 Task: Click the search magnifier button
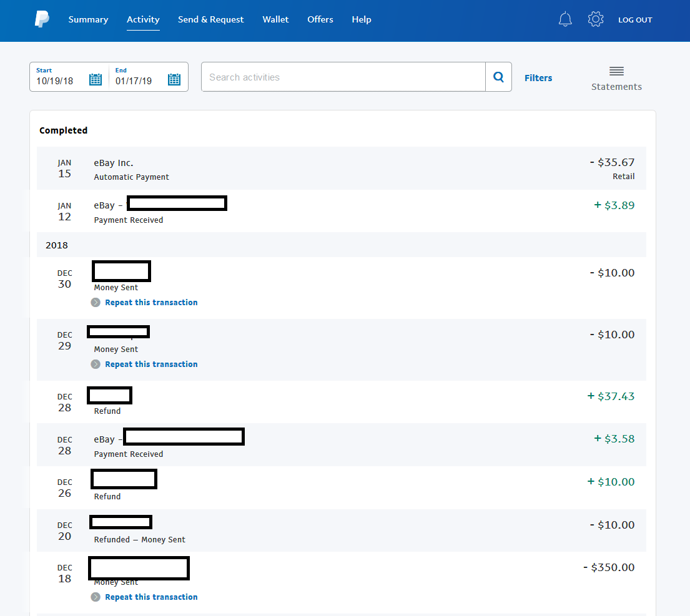point(498,77)
